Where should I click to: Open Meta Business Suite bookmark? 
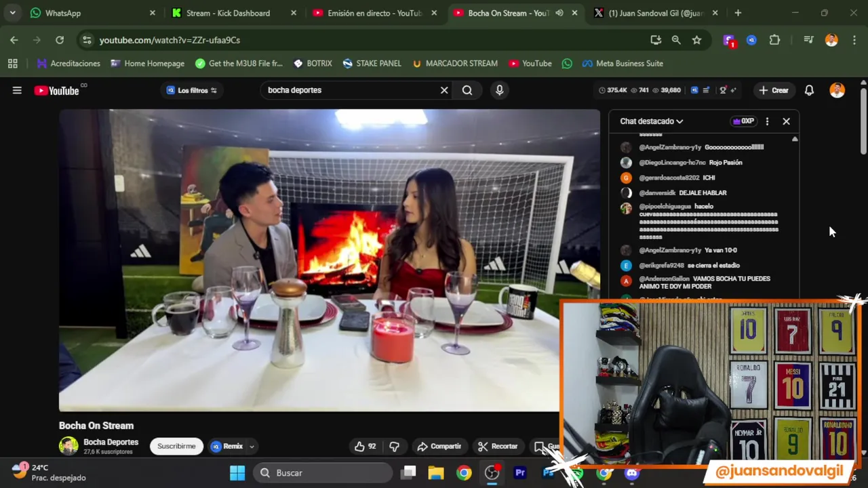click(x=622, y=63)
